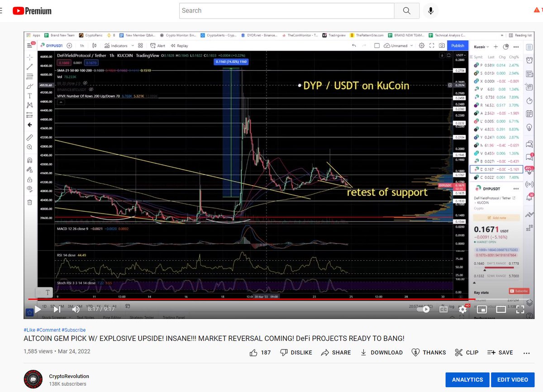543x392 pixels.
Task: Go to YouTube Premium home logo
Action: point(32,11)
